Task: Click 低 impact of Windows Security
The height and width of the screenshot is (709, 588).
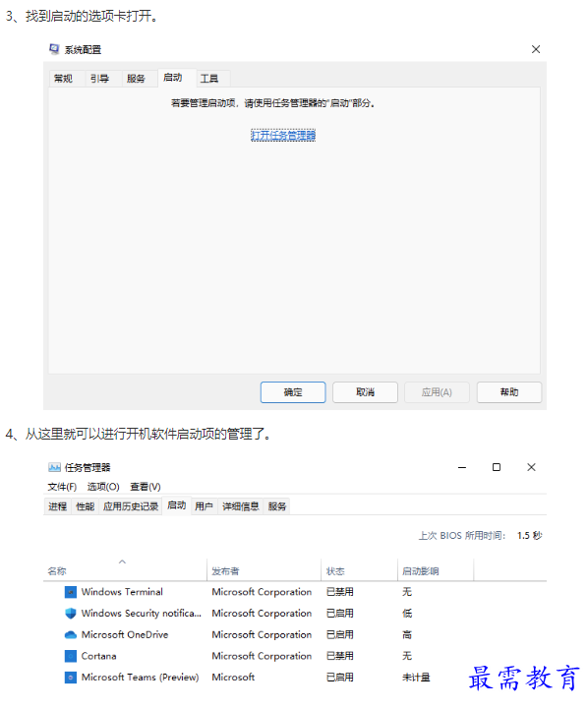Action: click(407, 614)
